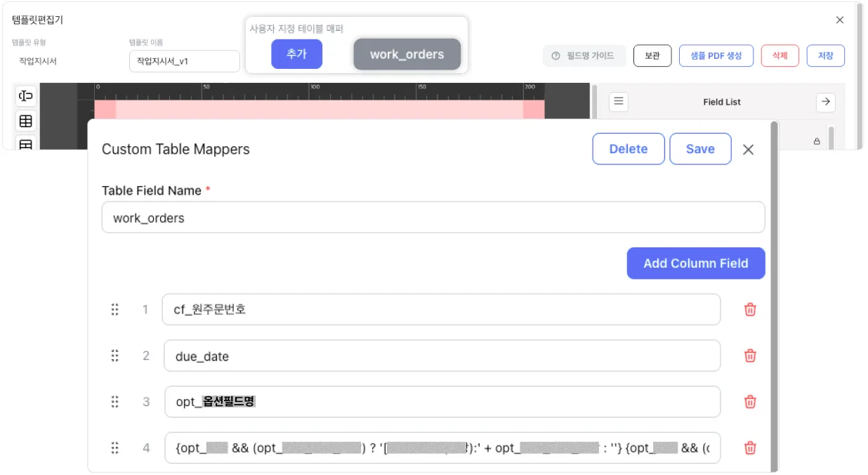The image size is (868, 475).
Task: Click Delete button in mapper dialog
Action: pos(628,149)
